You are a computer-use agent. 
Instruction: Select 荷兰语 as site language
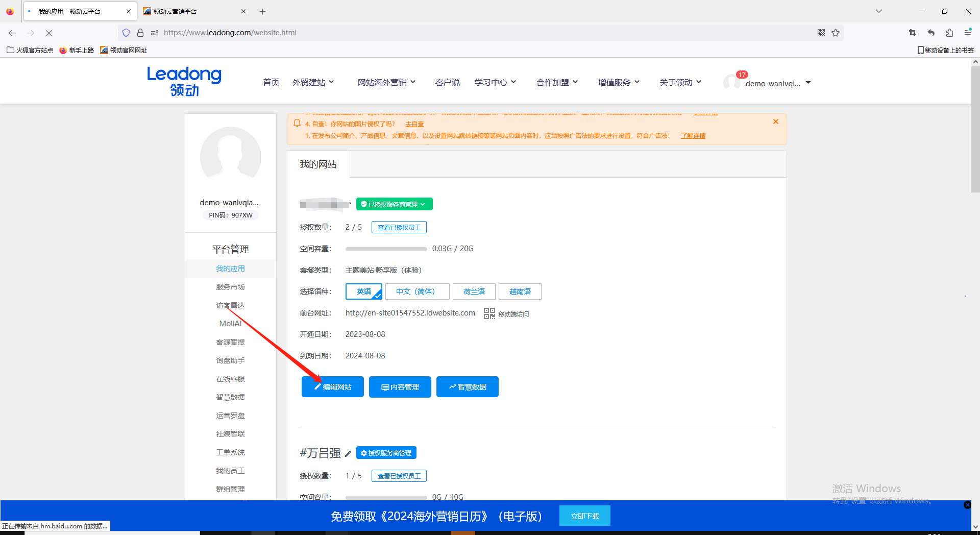coord(474,291)
